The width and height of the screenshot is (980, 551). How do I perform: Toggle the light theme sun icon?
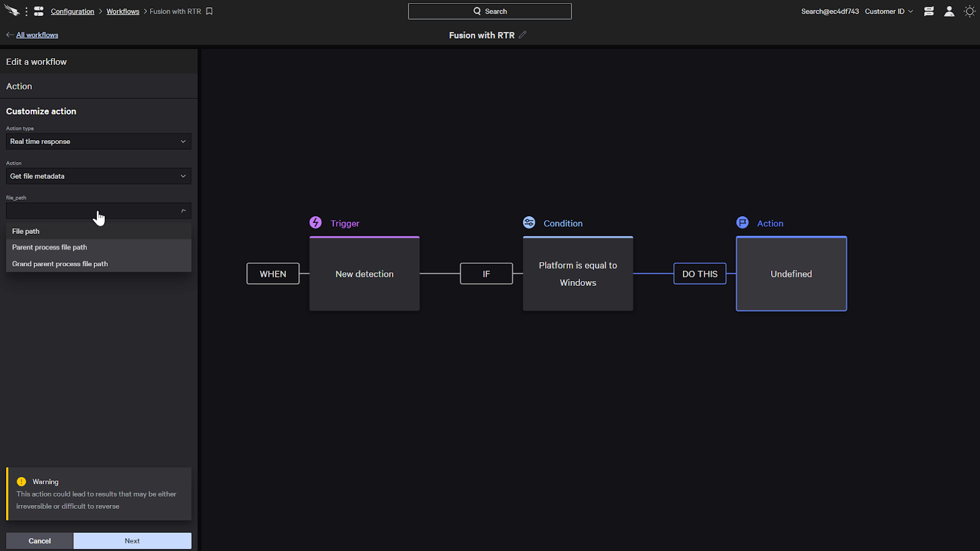click(x=970, y=11)
